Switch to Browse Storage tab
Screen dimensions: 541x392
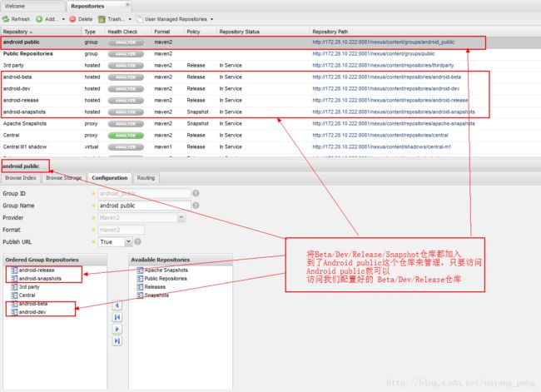[x=64, y=178]
